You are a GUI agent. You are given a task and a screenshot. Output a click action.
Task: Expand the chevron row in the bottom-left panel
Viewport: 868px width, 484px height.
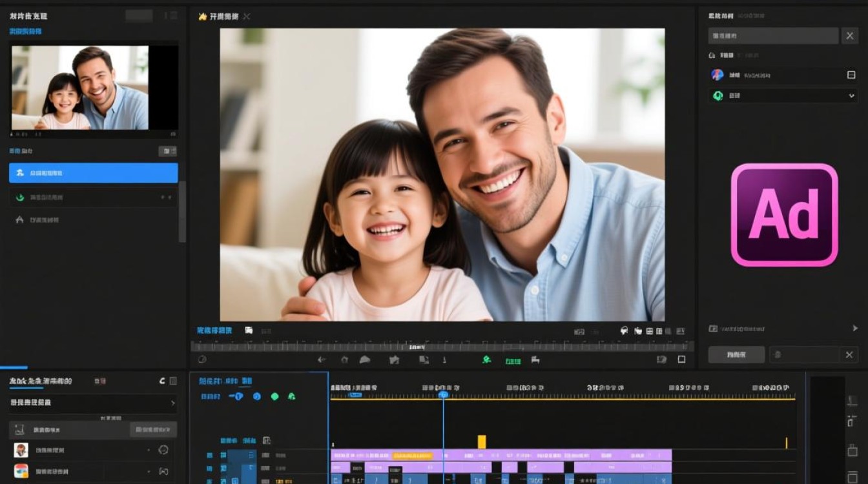pos(93,403)
